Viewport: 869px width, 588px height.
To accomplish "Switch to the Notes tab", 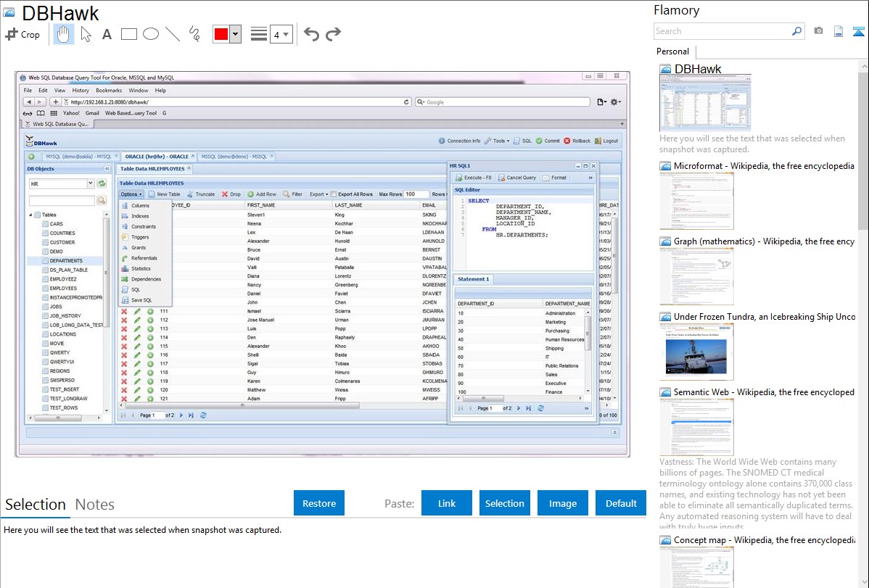I will (x=95, y=505).
